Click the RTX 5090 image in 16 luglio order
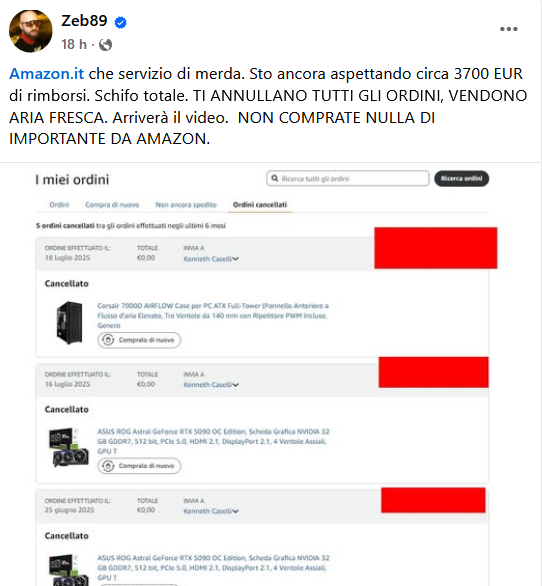This screenshot has width=542, height=586. point(69,447)
